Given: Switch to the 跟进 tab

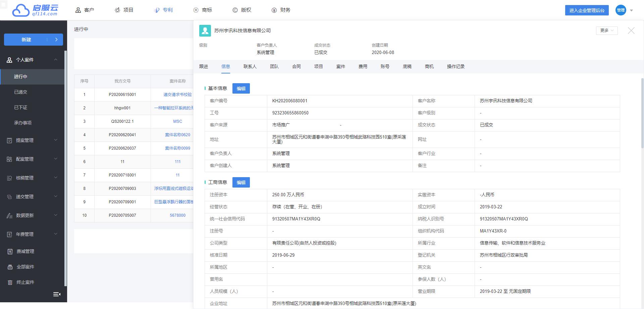Looking at the screenshot, I should click(x=204, y=66).
